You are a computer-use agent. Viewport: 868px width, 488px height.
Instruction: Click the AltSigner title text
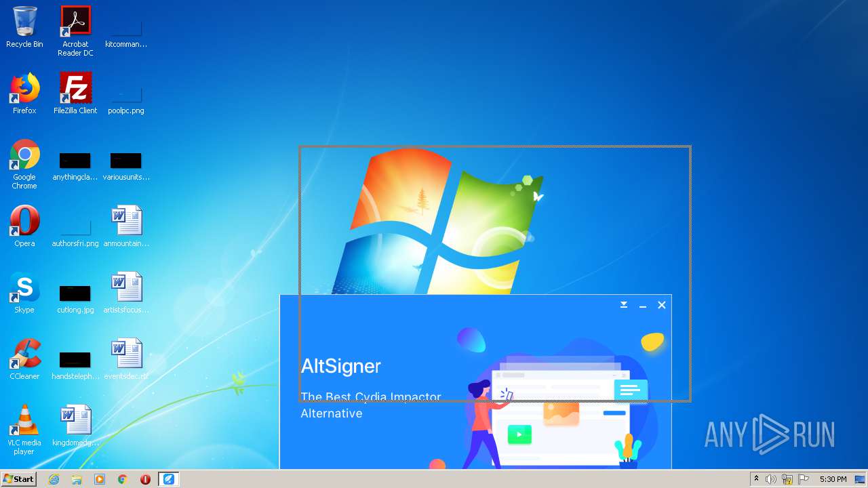341,366
